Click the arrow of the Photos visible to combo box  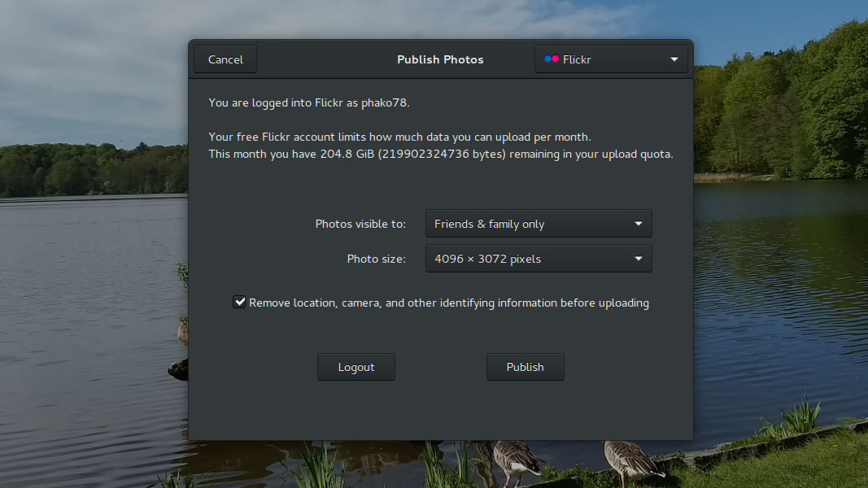638,224
